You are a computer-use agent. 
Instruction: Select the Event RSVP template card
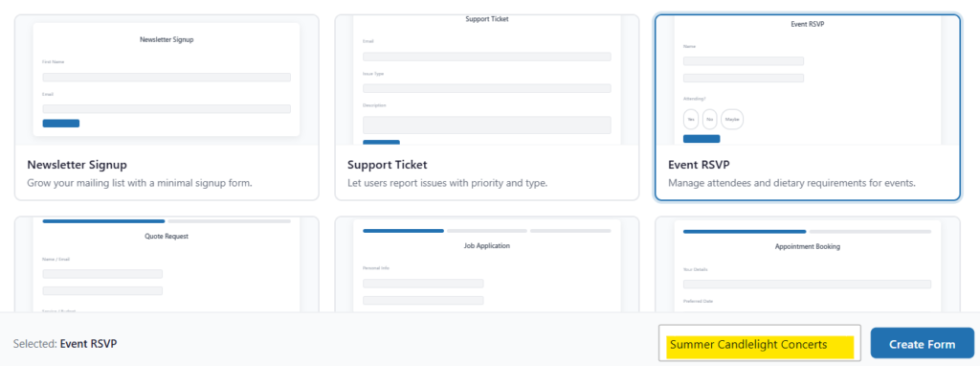tap(808, 107)
